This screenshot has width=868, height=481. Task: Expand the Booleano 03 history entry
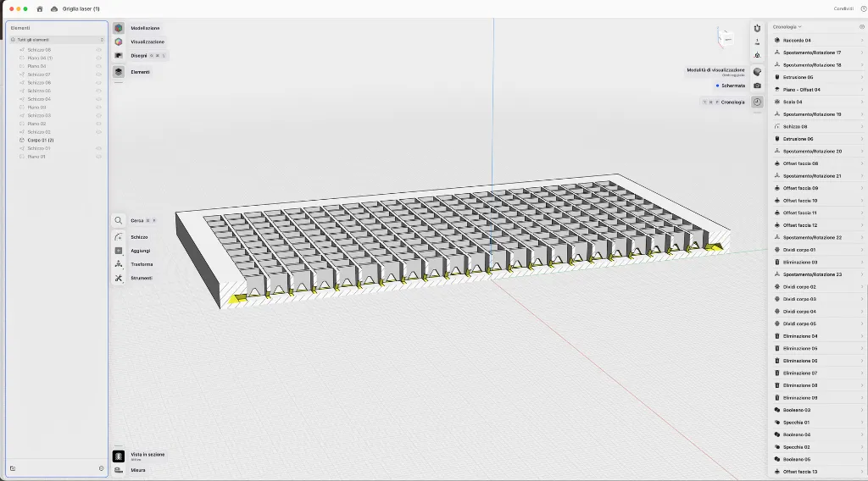[862, 410]
